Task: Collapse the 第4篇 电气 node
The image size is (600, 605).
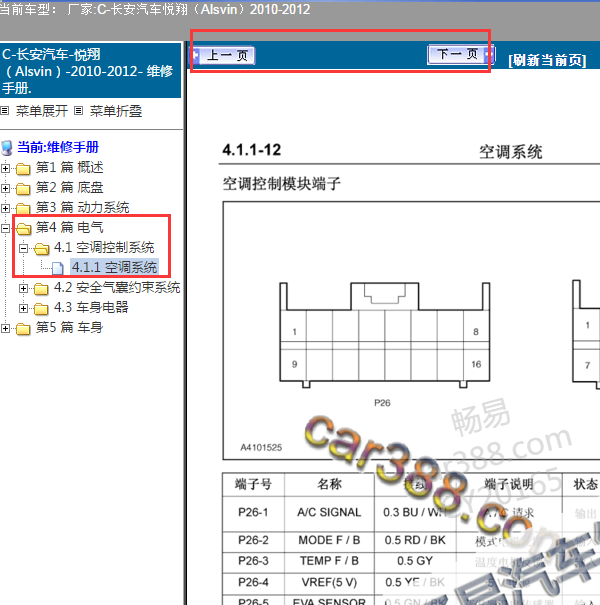Action: (x=5, y=228)
